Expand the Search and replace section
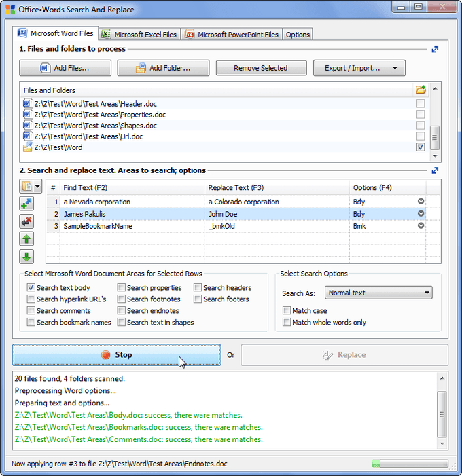Image resolution: width=462 pixels, height=476 pixels. (435, 170)
